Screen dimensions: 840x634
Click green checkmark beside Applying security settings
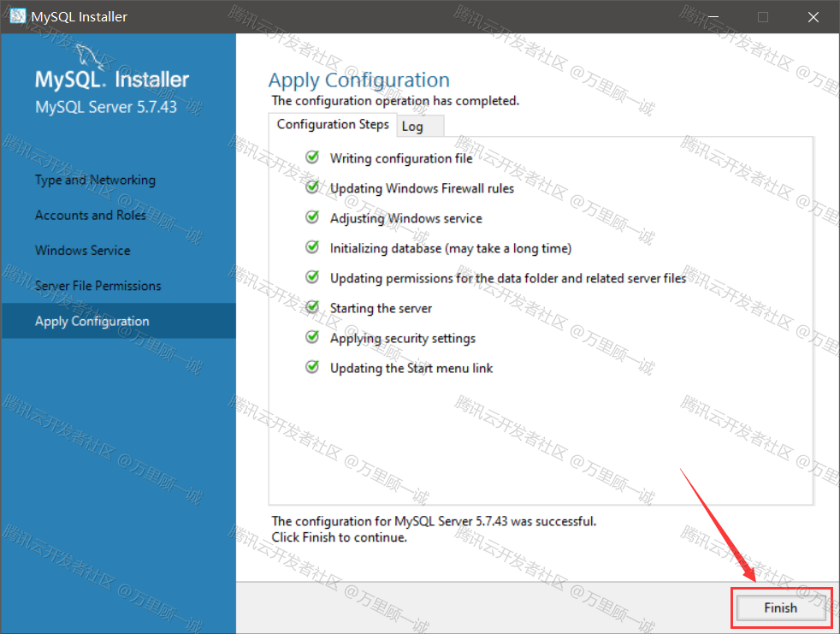312,337
